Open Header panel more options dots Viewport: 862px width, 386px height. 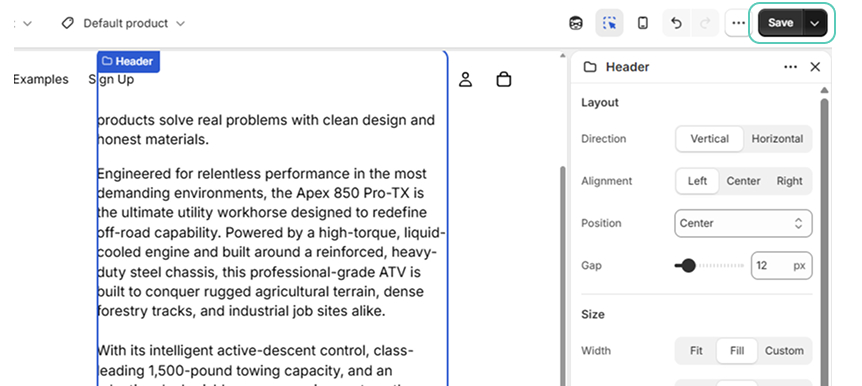tap(790, 67)
